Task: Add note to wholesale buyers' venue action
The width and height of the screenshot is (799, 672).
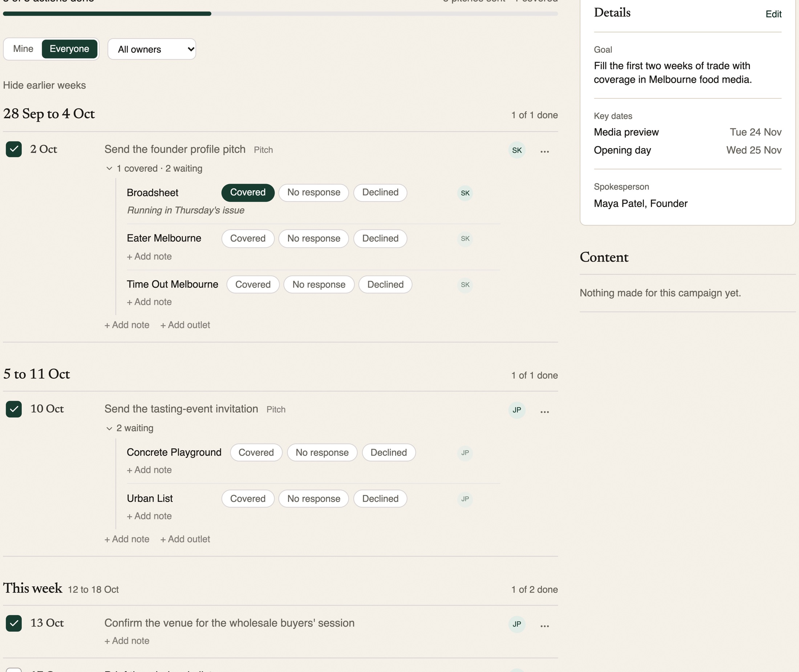Action: tap(127, 641)
